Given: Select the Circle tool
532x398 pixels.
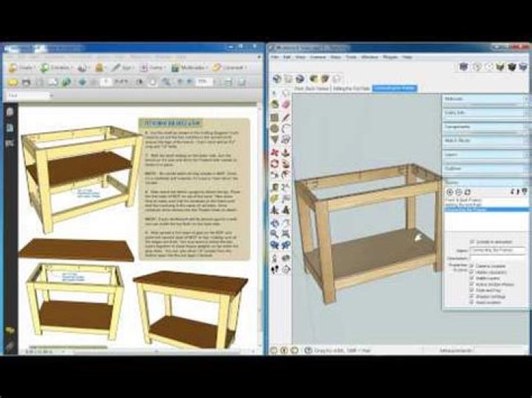Looking at the screenshot, I should point(274,128).
